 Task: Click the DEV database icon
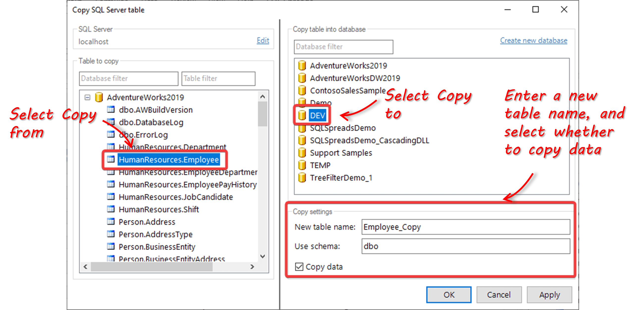click(x=302, y=115)
